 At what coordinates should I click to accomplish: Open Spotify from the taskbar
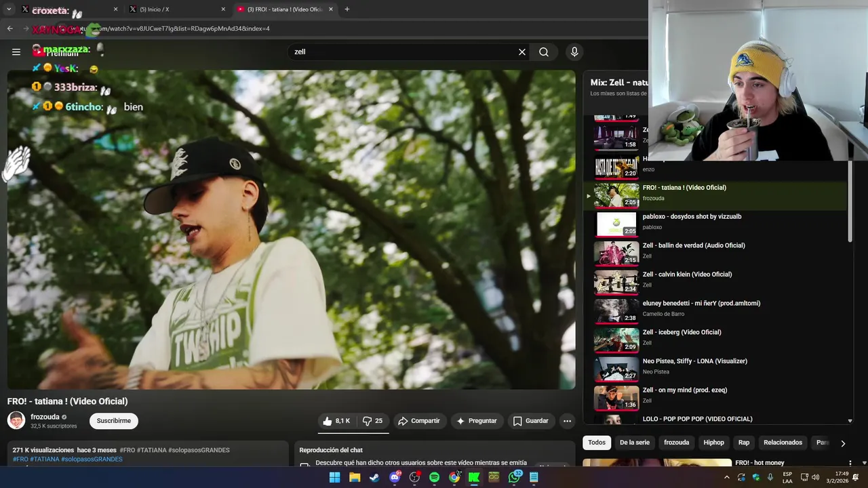[x=434, y=477]
